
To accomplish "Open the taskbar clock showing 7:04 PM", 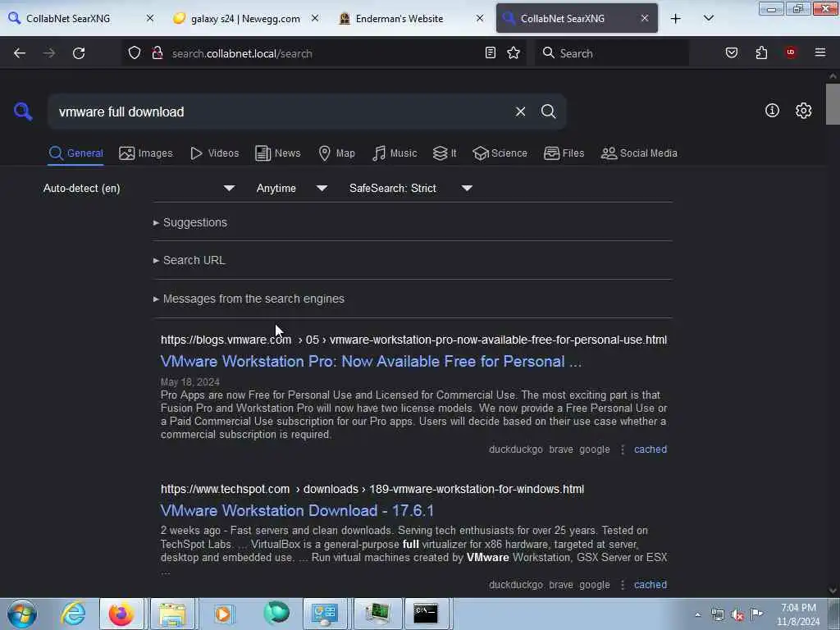I will pos(798,614).
